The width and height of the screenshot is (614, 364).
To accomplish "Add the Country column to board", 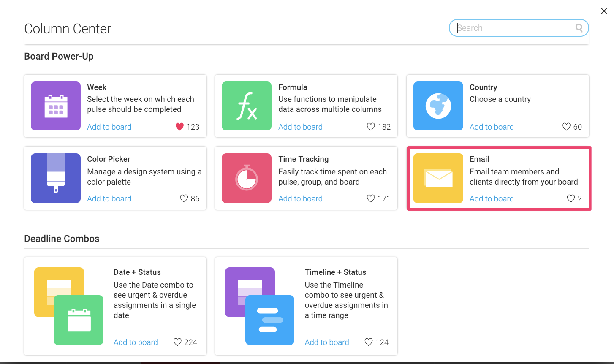I will [492, 127].
